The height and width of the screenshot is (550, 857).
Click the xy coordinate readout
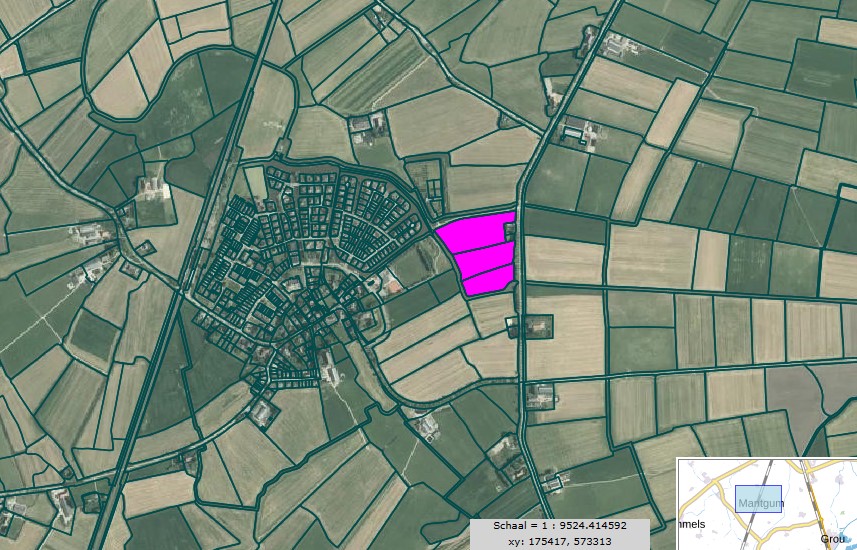559,541
